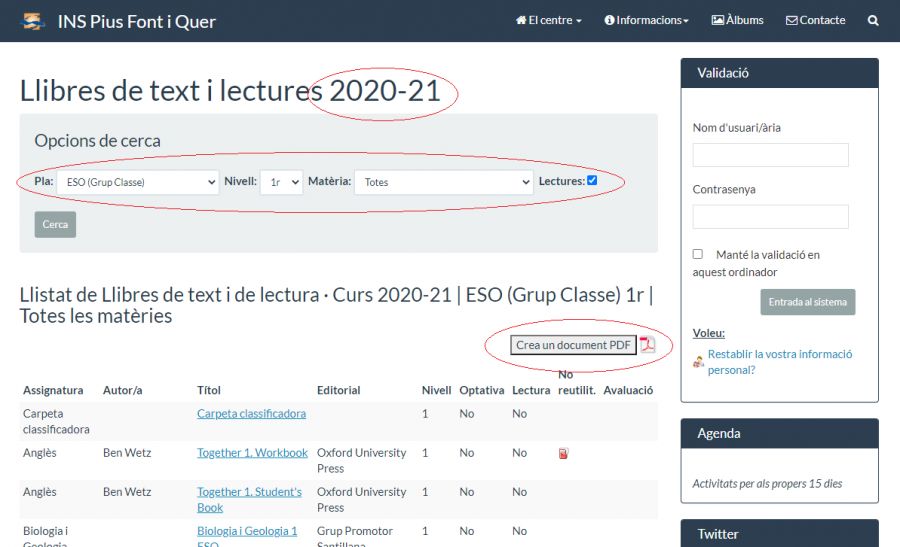Expand the Informacions dropdown menu

[x=646, y=20]
